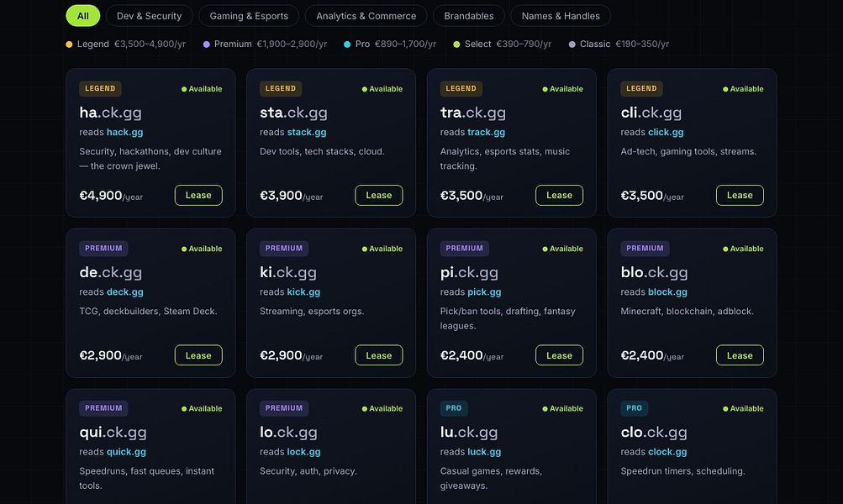Lease the tra.ck.gg domain

click(559, 195)
